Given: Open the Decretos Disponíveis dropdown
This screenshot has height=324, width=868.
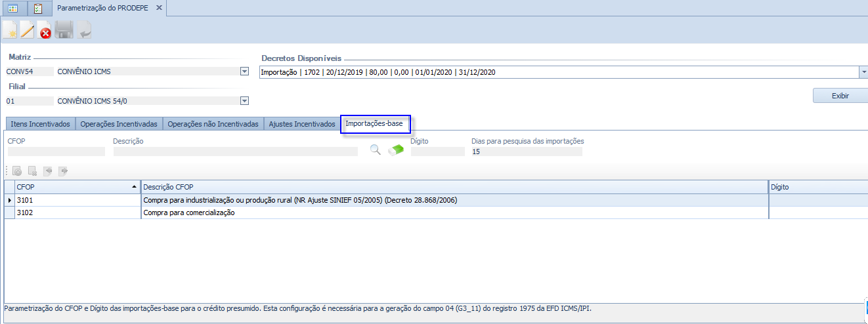Looking at the screenshot, I should click(x=863, y=72).
